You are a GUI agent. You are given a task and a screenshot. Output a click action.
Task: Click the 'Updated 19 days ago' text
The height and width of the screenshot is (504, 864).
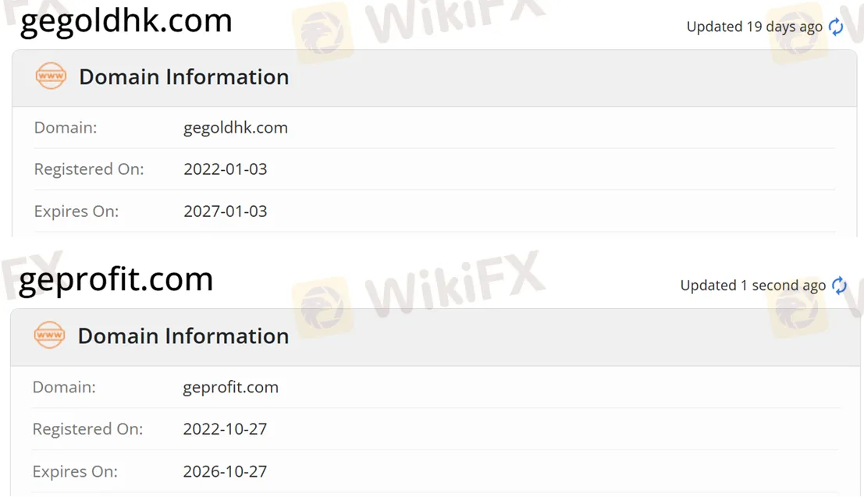755,27
